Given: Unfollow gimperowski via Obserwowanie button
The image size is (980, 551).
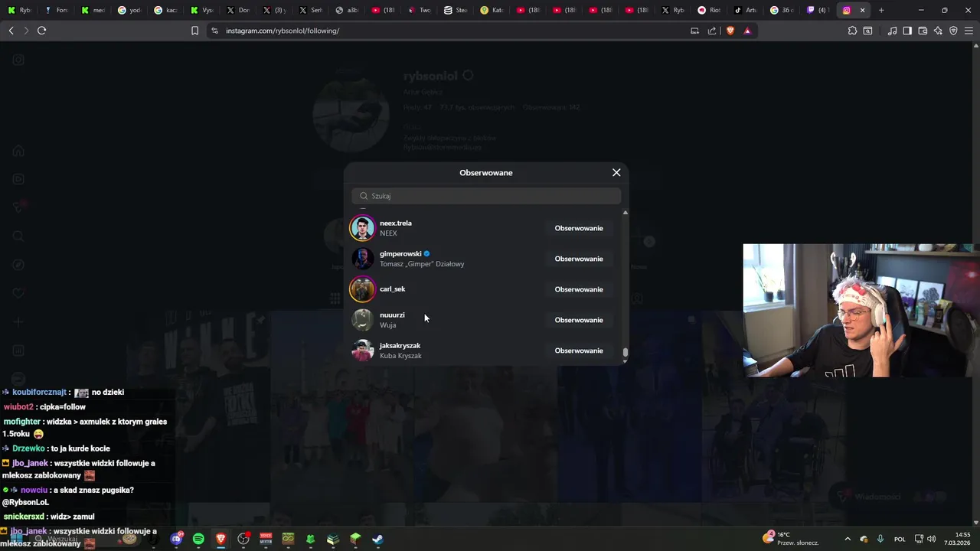Looking at the screenshot, I should (x=579, y=259).
